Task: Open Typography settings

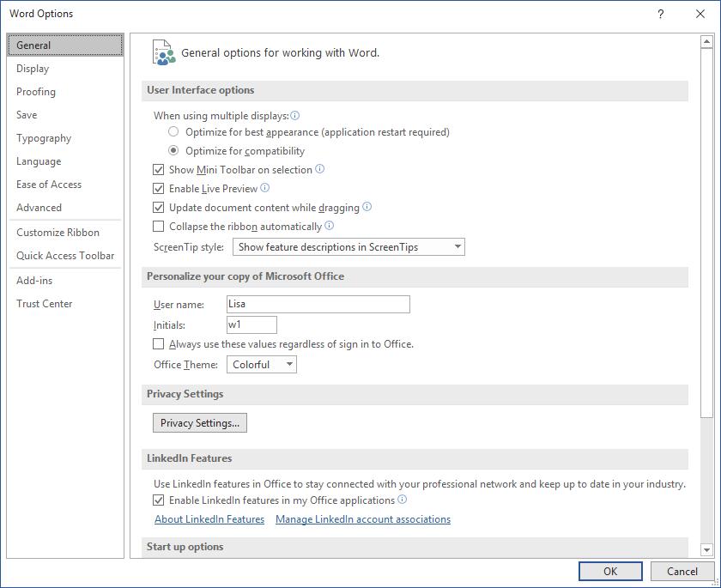Action: point(65,138)
